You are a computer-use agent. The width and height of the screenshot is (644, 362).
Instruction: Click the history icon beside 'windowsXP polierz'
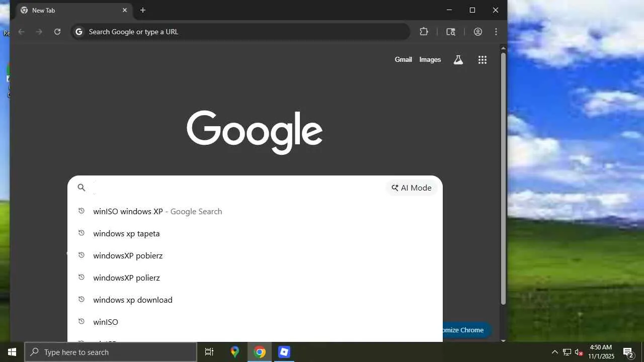(82, 278)
